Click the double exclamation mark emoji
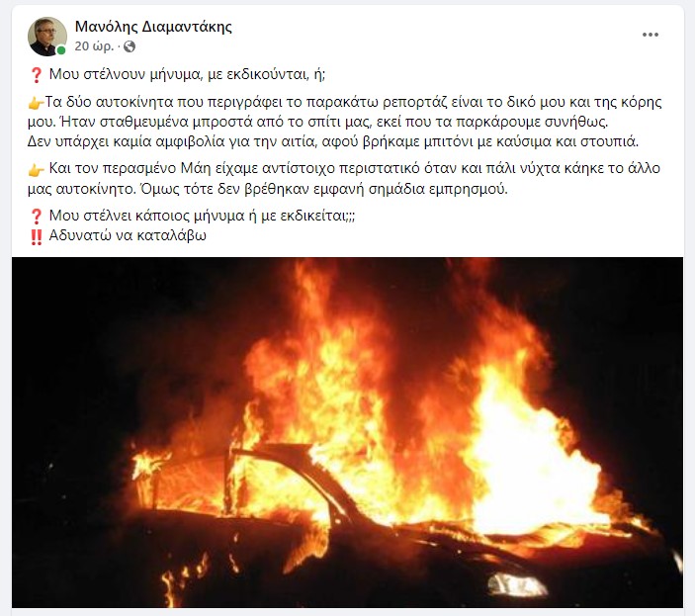 (x=36, y=236)
